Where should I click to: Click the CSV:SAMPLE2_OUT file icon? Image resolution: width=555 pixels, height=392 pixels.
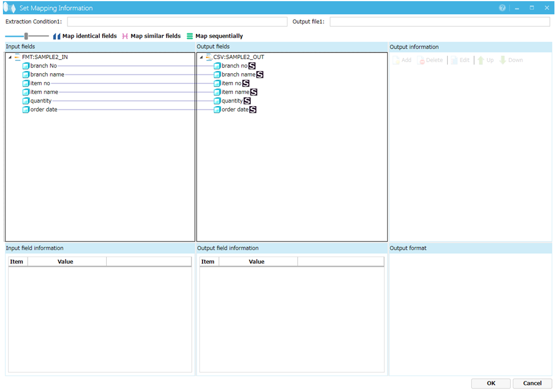[209, 57]
